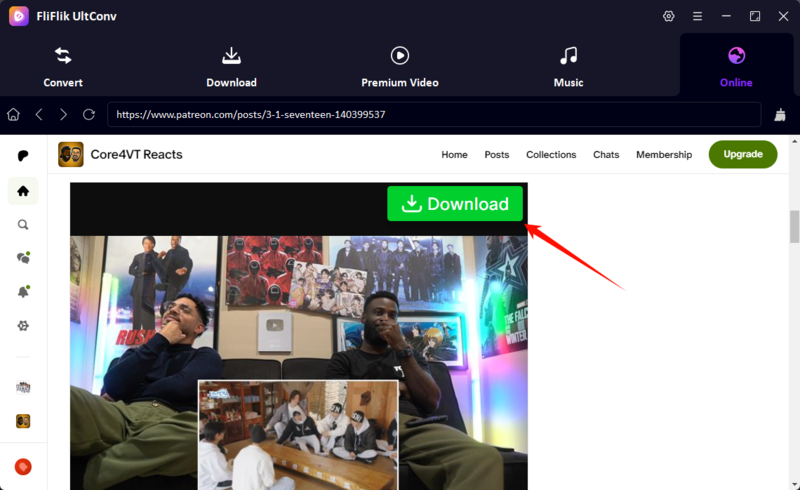This screenshot has width=800, height=490.
Task: Open the Membership page link
Action: click(x=664, y=155)
